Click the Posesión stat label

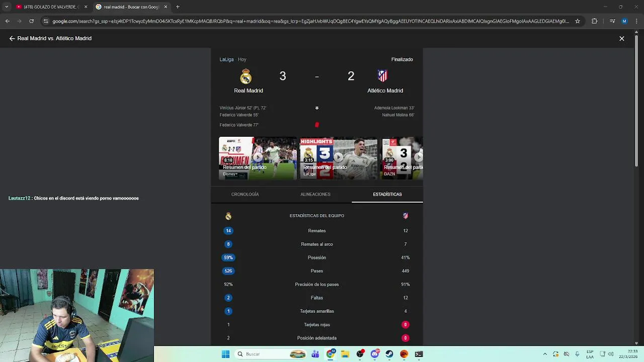[x=317, y=257]
